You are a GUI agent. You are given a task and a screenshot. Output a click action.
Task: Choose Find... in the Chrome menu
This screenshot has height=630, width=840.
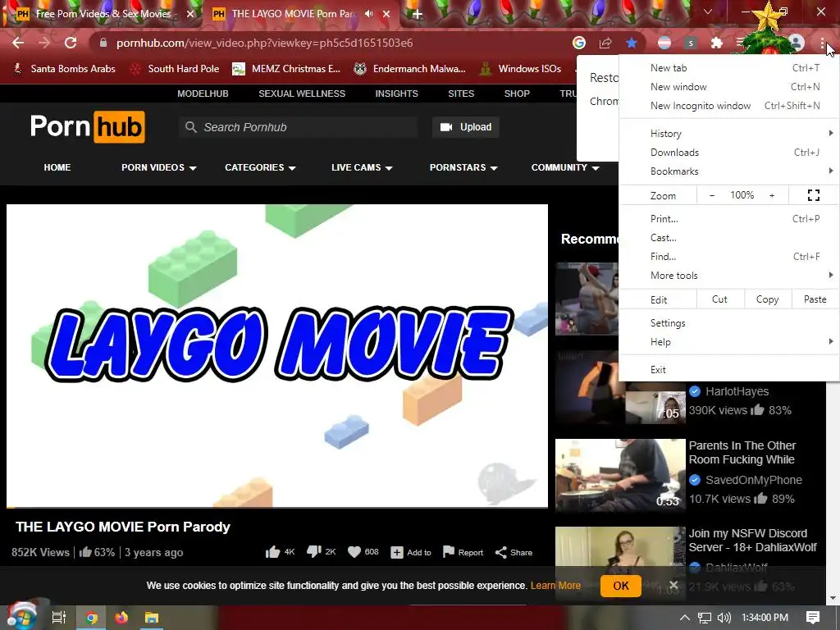click(x=729, y=257)
